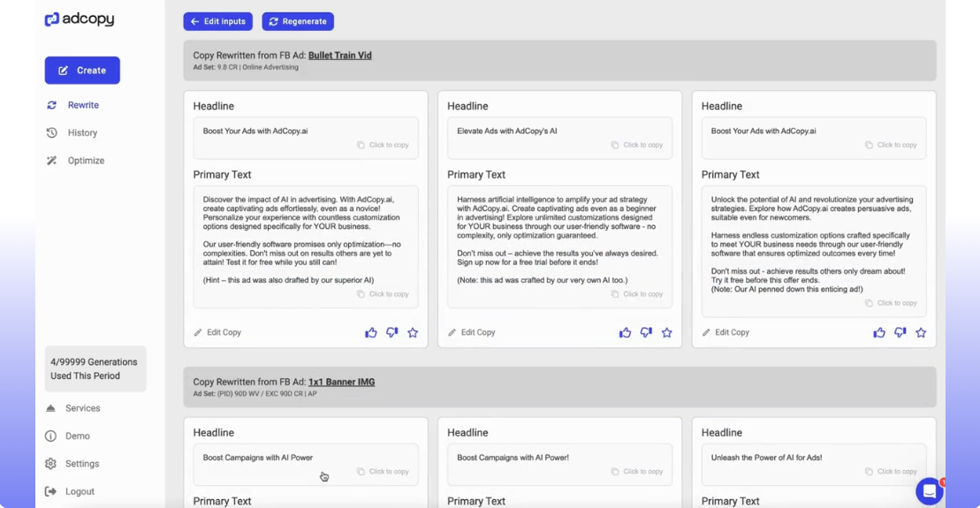Open the History section
The height and width of the screenshot is (508, 980).
pyautogui.click(x=82, y=133)
